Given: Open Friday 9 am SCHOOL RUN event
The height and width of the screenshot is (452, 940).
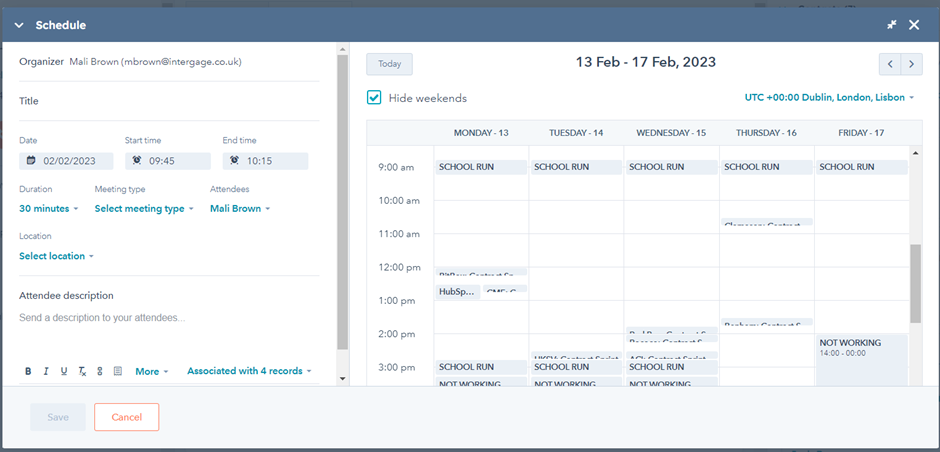Looking at the screenshot, I should [862, 167].
